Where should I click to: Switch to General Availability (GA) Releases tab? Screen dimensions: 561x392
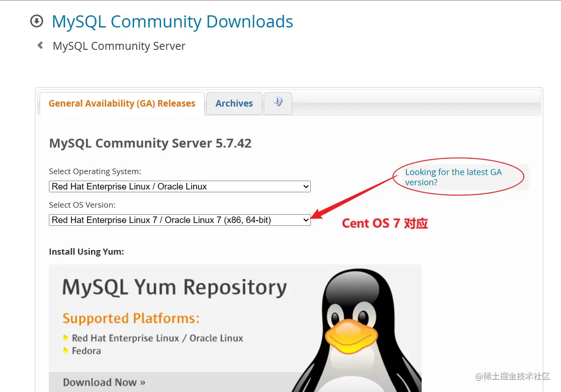(x=122, y=103)
